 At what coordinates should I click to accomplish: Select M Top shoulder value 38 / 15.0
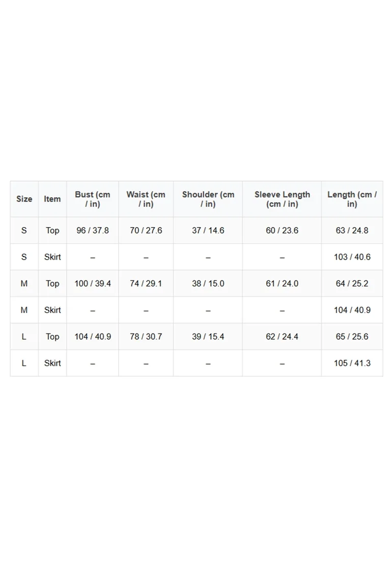click(x=208, y=284)
